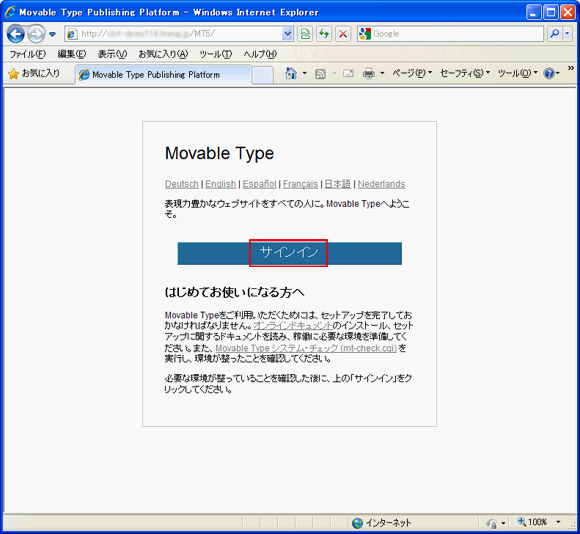Screen dimensions: 580x534
Task: Open the 表示(V) menu
Action: coord(112,54)
